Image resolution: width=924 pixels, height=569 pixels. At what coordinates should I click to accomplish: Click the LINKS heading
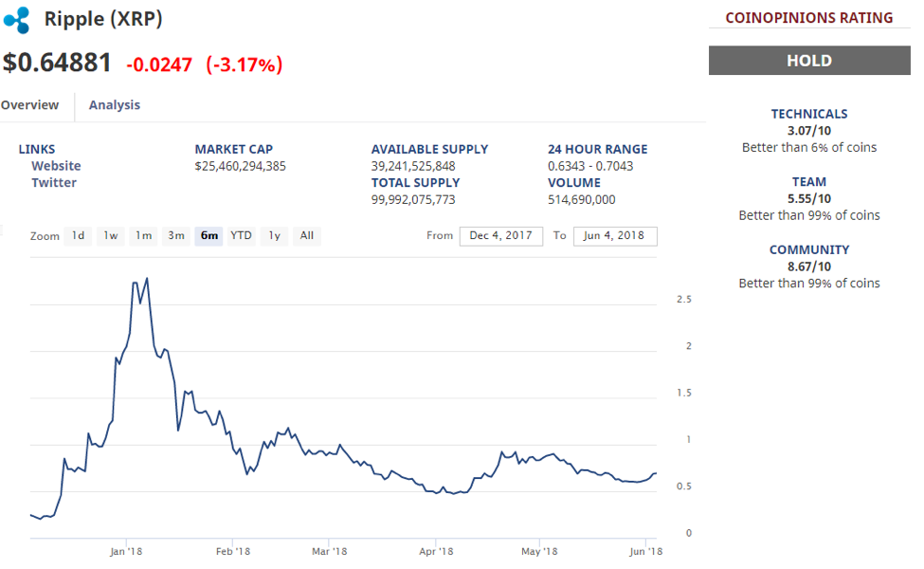pyautogui.click(x=37, y=149)
